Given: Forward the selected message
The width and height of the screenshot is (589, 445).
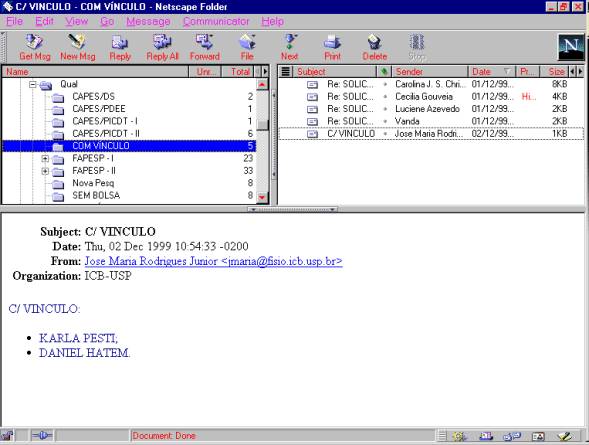Looking at the screenshot, I should (205, 47).
